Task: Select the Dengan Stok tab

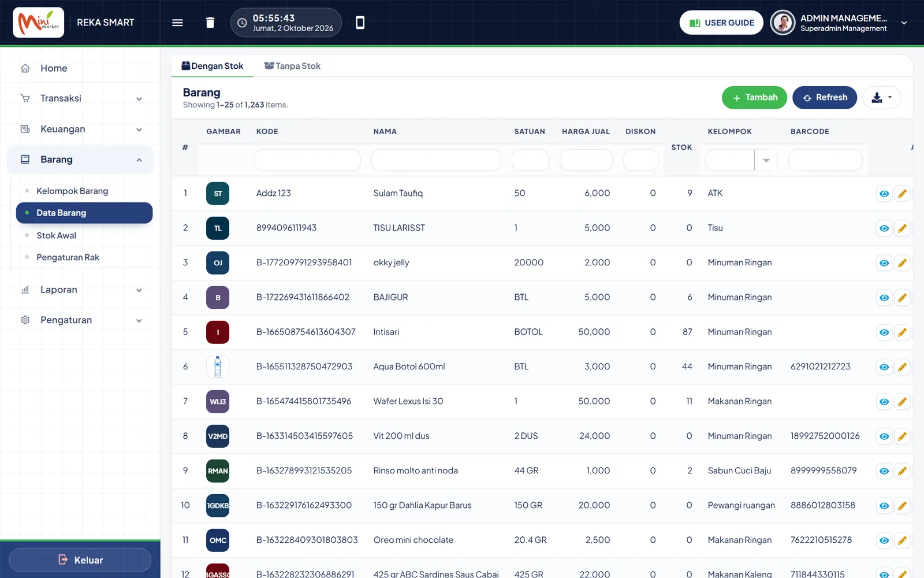Action: (213, 66)
